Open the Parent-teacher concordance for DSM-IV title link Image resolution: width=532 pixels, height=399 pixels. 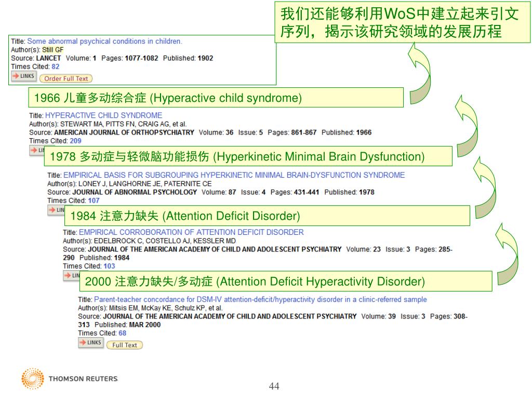point(260,300)
